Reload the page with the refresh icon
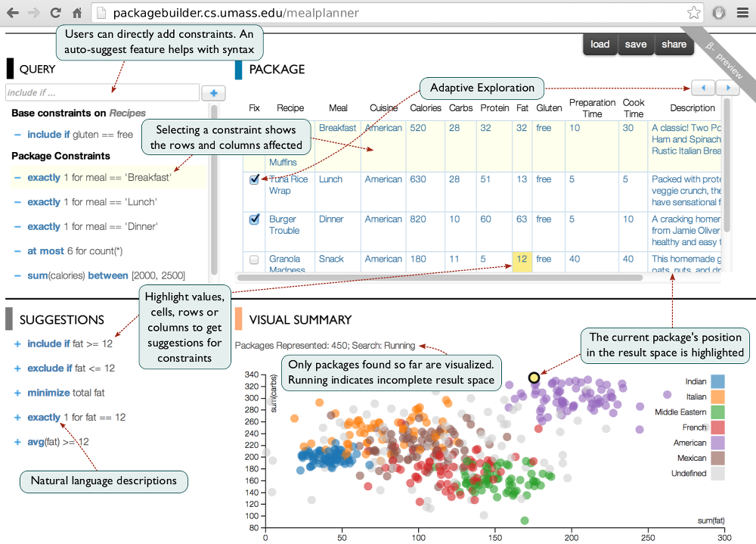The image size is (756, 544). pos(55,13)
